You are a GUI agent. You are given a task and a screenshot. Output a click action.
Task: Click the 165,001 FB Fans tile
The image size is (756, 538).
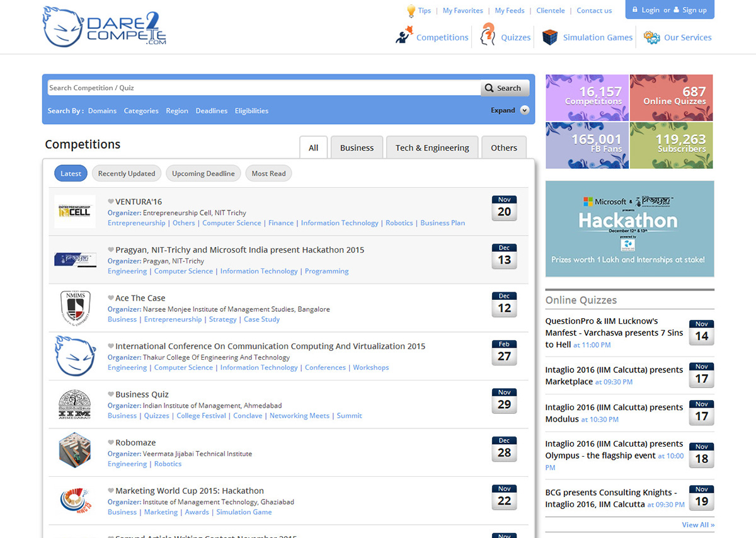pos(587,146)
